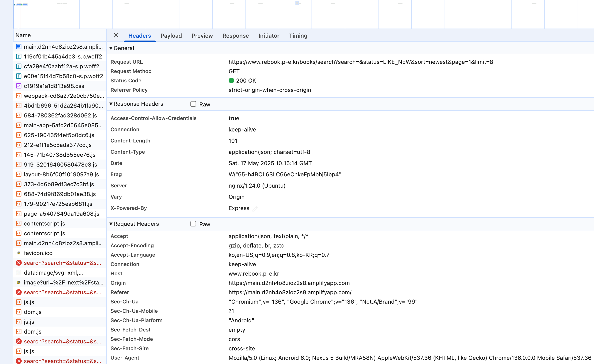Select the second dom.js request
Viewport: 594px width, 364px height.
60,331
